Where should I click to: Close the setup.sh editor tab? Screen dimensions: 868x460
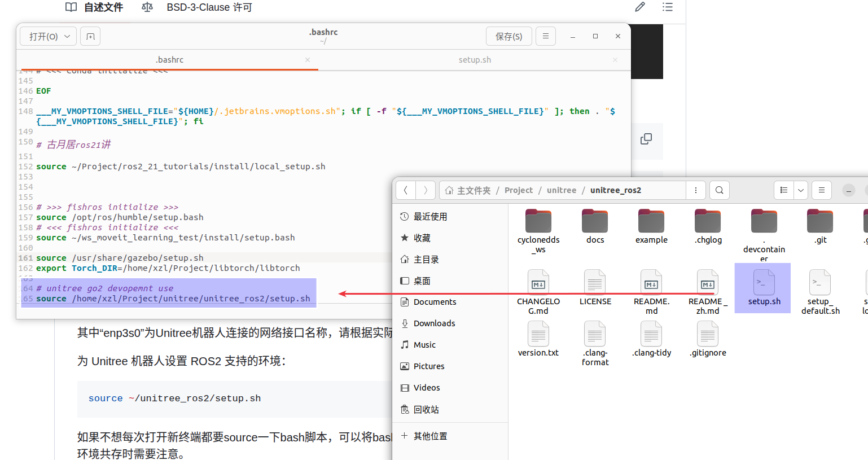pos(615,60)
